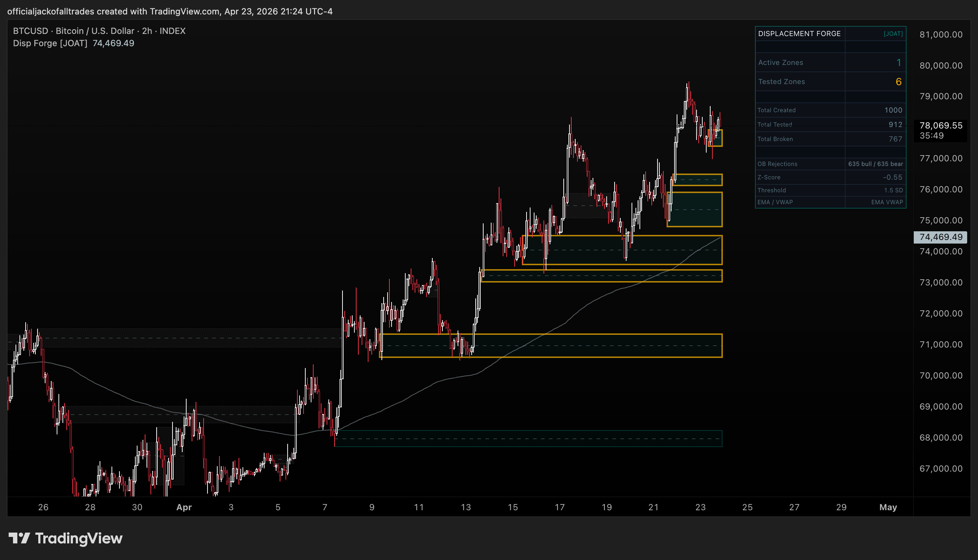The width and height of the screenshot is (978, 560).
Task: Click the 635 bull / 635 bear value
Action: point(875,164)
